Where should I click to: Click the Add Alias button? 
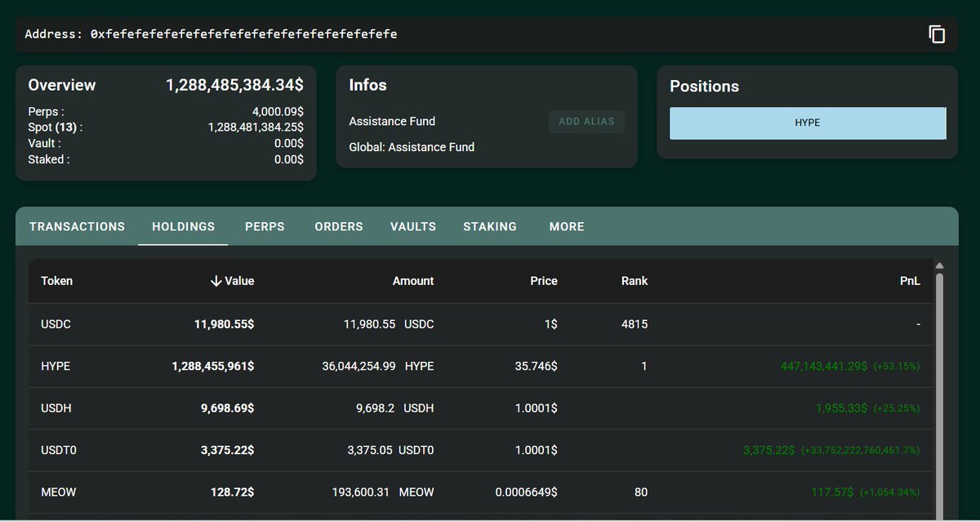click(586, 122)
